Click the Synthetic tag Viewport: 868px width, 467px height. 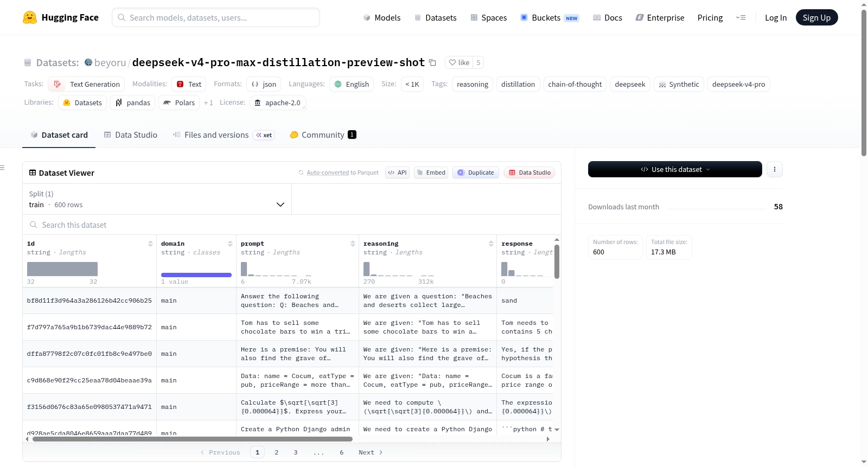679,84
